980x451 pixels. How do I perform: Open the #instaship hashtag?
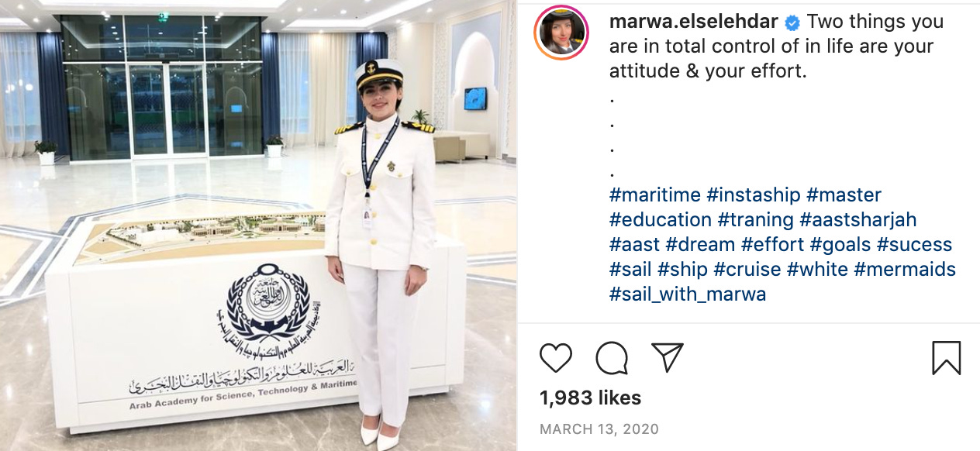(x=754, y=195)
